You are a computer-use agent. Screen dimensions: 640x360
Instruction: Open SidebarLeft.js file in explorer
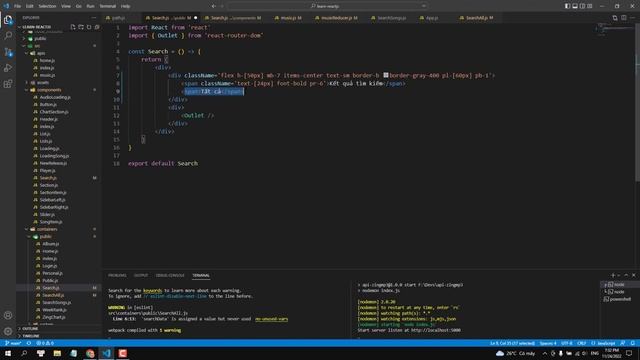tap(52, 200)
